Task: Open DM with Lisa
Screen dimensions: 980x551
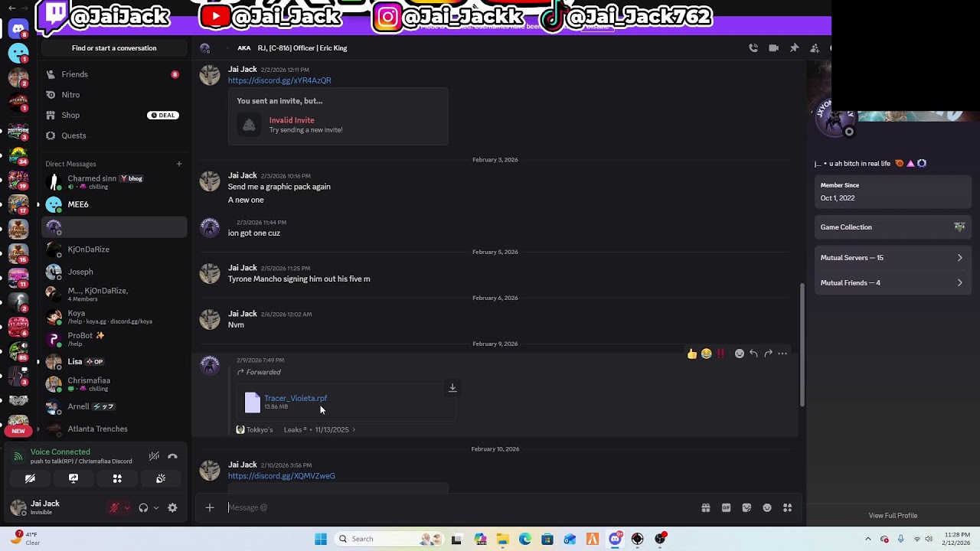Action: pos(114,361)
